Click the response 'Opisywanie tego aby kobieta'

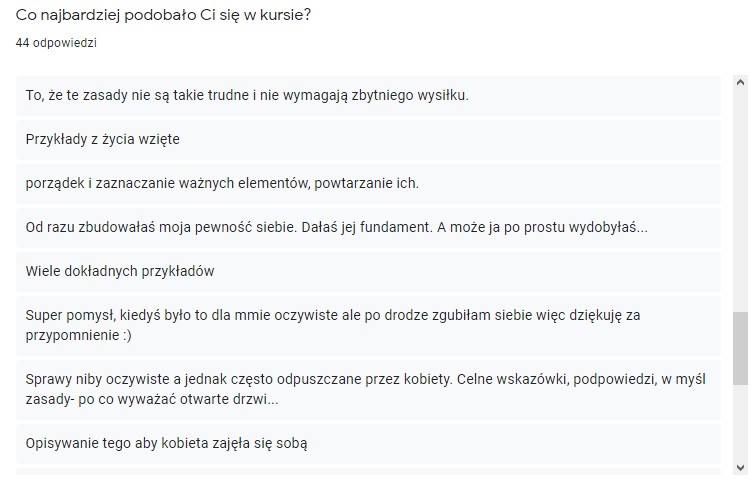pos(368,443)
